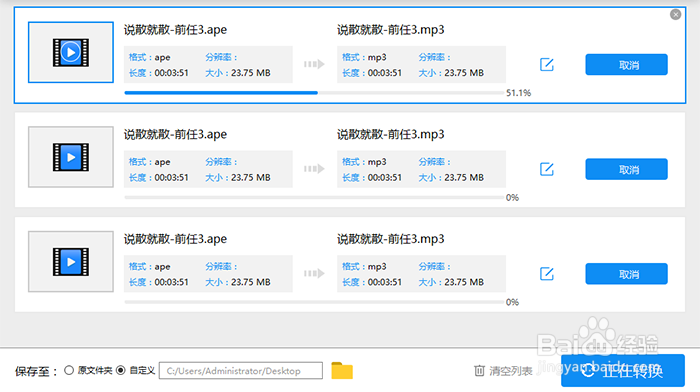This screenshot has width=700, height=392.
Task: Open edit settings for the third file row
Action: click(547, 274)
